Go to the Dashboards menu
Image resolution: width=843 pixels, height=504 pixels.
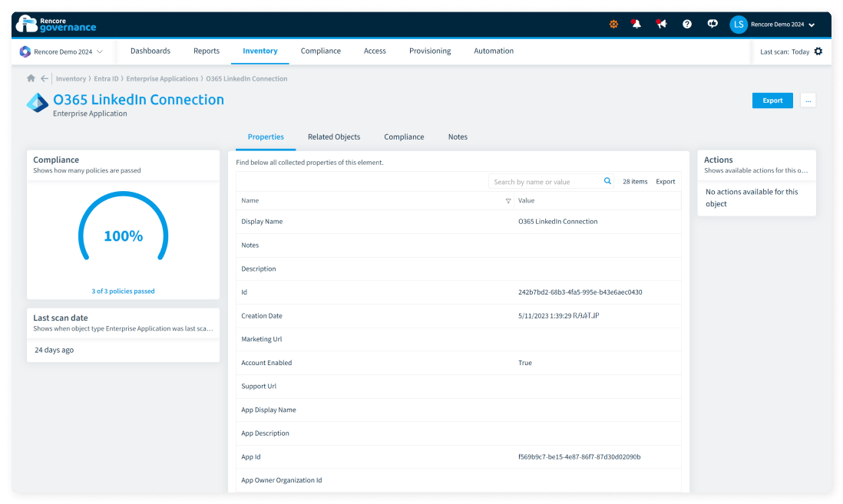(x=150, y=51)
